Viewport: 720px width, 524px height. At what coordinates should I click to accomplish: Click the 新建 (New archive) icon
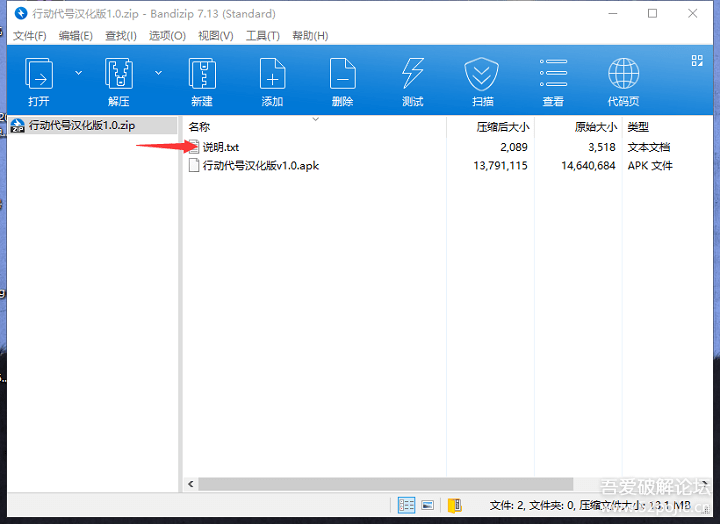[202, 73]
